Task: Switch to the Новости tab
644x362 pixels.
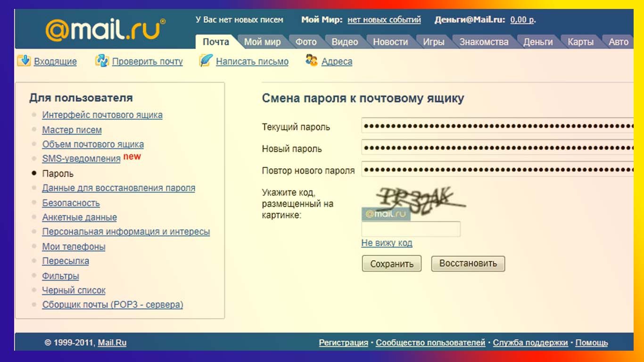Action: click(390, 42)
